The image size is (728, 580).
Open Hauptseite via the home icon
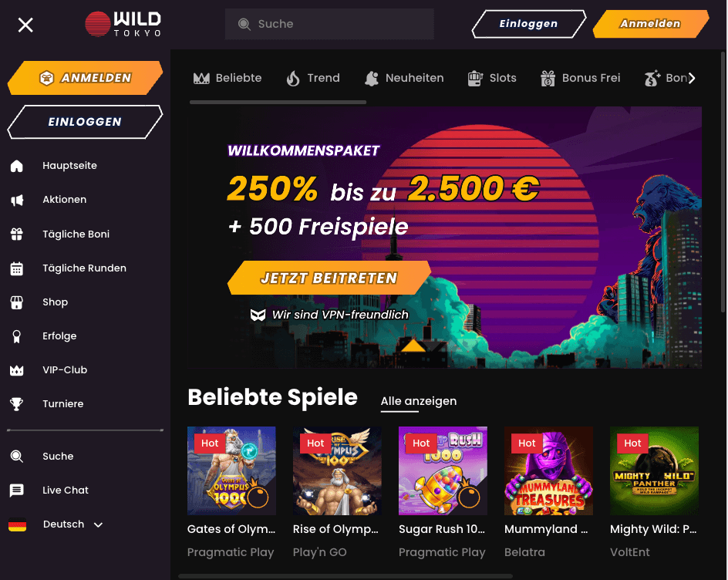coord(17,166)
